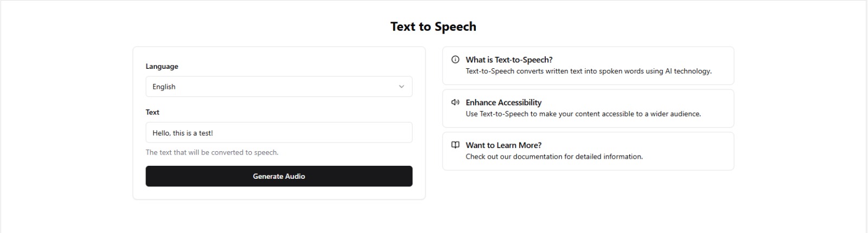
Task: Open the 'Want to Learn More?' heading
Action: (x=503, y=145)
